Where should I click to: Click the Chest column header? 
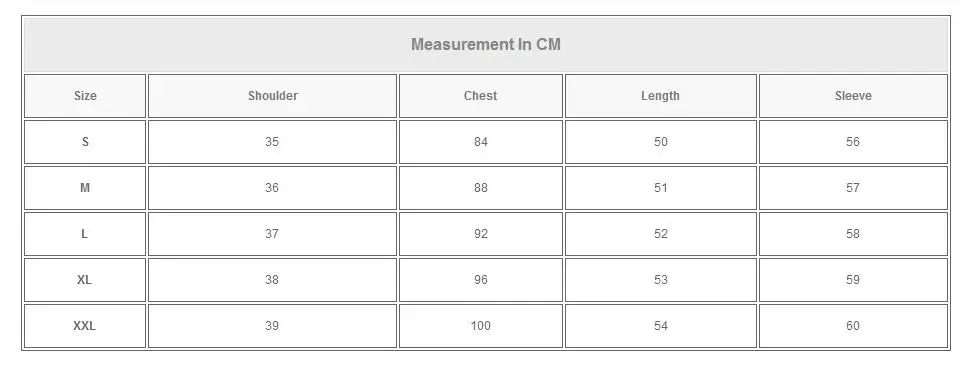pyautogui.click(x=481, y=96)
